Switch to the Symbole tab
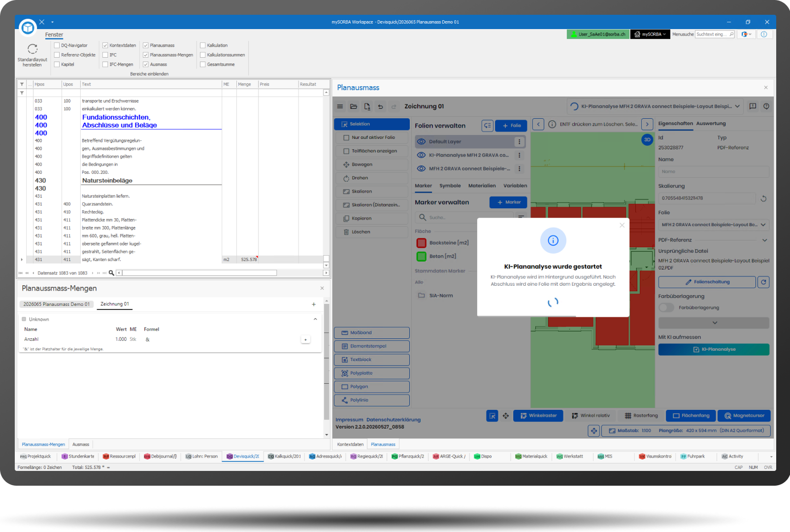 (450, 186)
